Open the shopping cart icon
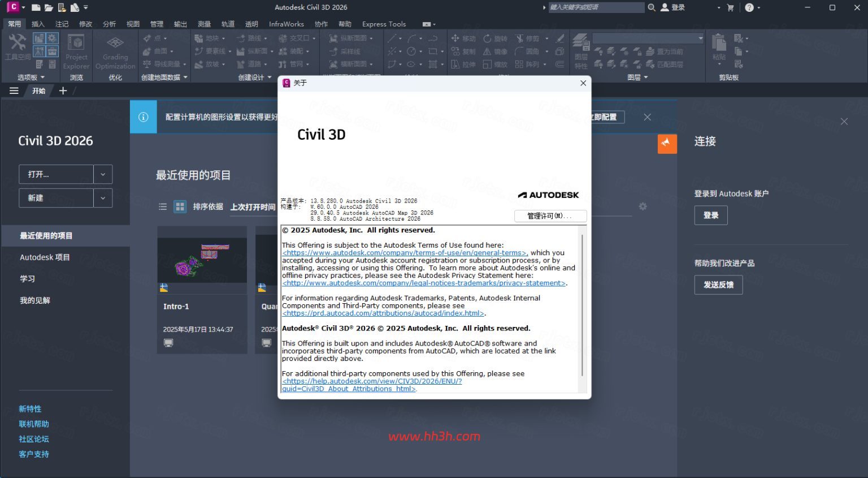This screenshot has width=868, height=478. click(x=730, y=7)
